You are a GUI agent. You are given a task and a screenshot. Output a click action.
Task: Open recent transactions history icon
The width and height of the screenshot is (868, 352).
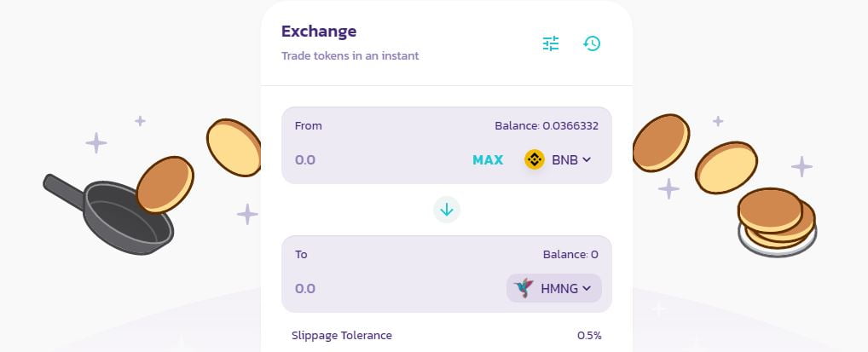pos(592,43)
